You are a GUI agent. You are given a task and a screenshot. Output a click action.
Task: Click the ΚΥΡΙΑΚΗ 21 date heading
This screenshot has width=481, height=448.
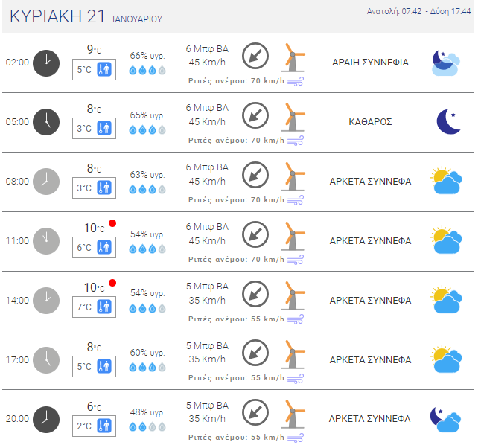tap(57, 16)
